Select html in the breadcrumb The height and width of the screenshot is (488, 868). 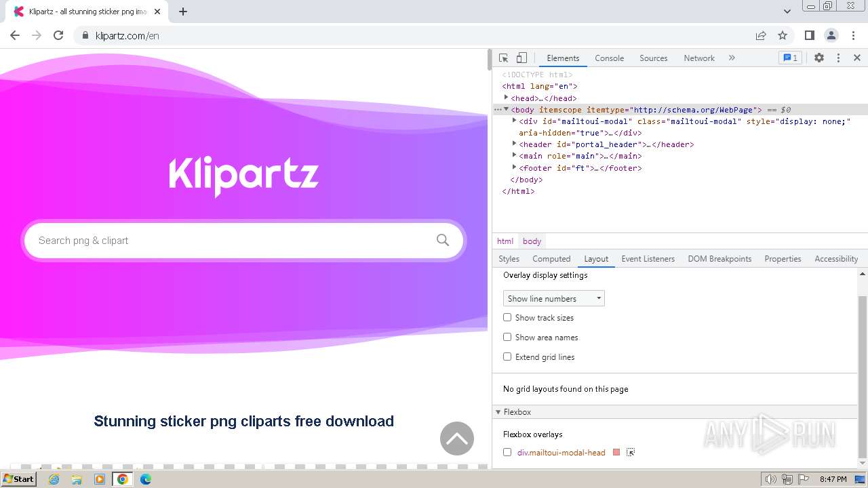(x=505, y=241)
